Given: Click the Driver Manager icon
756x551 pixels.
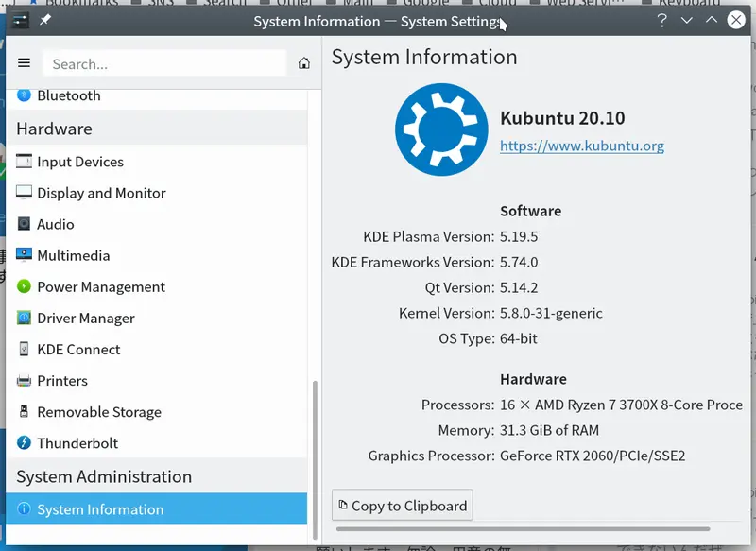Looking at the screenshot, I should pyautogui.click(x=24, y=318).
